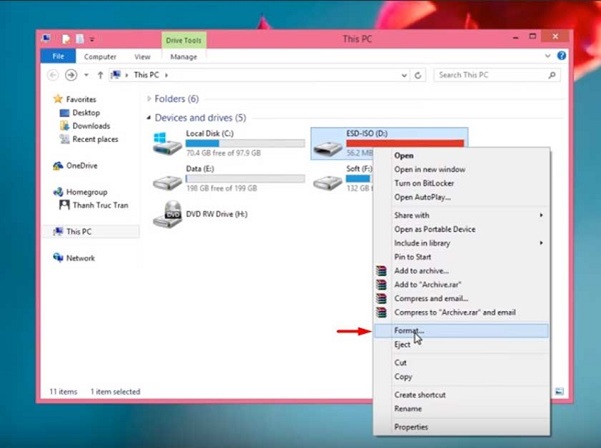Screen dimensions: 601x448
Task: Choose Copy in the context menu
Action: tap(461, 376)
